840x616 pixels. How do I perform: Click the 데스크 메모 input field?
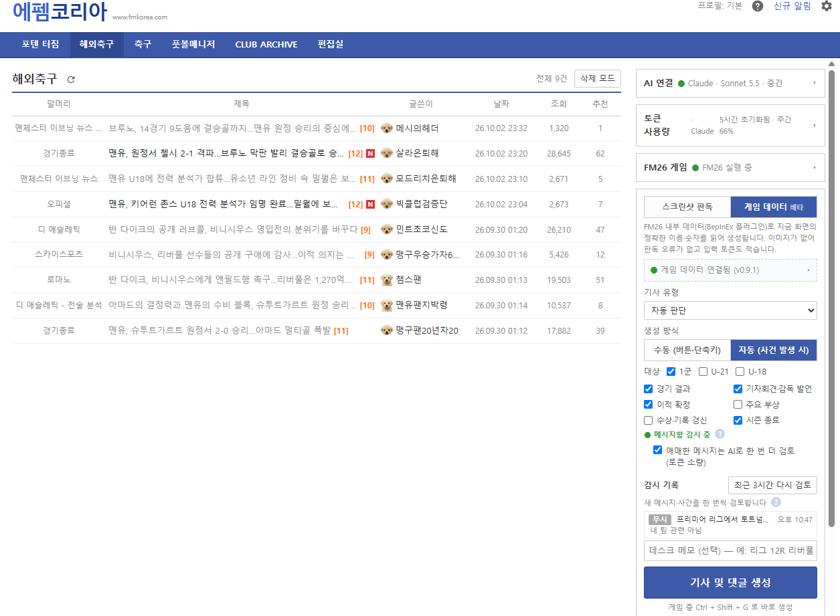(730, 551)
